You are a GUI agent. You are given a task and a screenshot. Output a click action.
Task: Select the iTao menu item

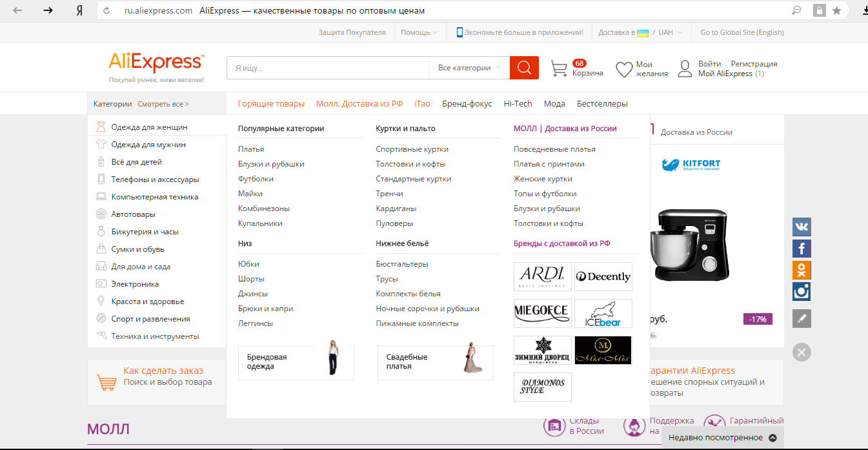(423, 104)
